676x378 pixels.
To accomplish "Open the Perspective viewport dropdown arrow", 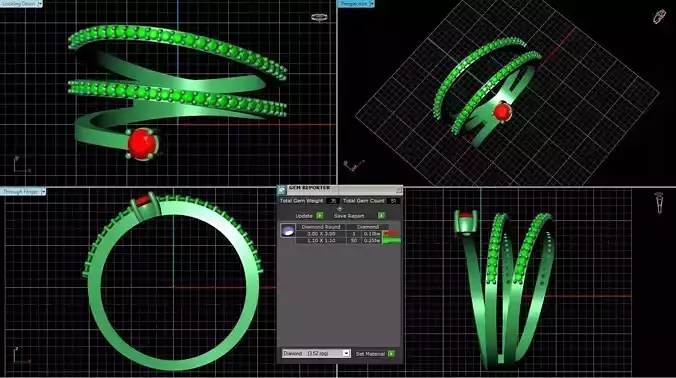I will pos(372,3).
